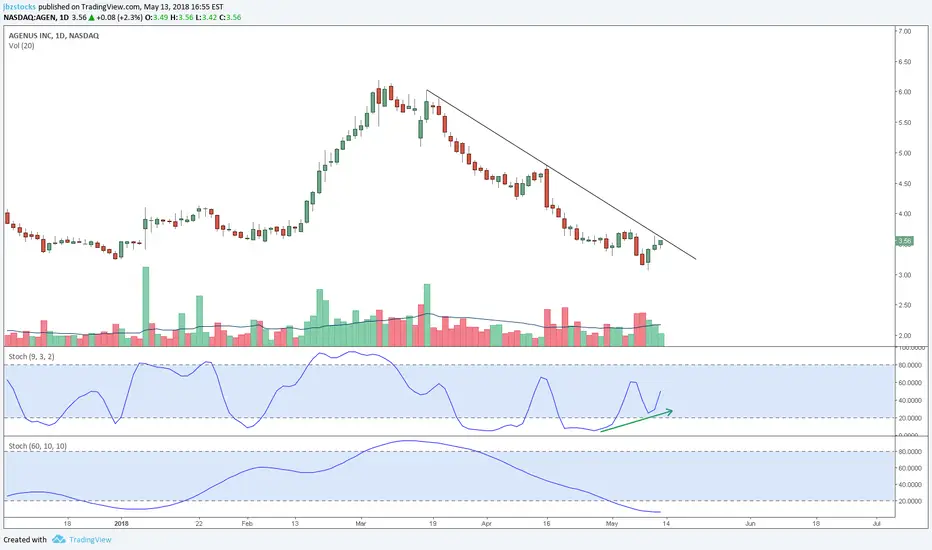Click the 13 date axis label
The image size is (932, 550).
click(295, 524)
